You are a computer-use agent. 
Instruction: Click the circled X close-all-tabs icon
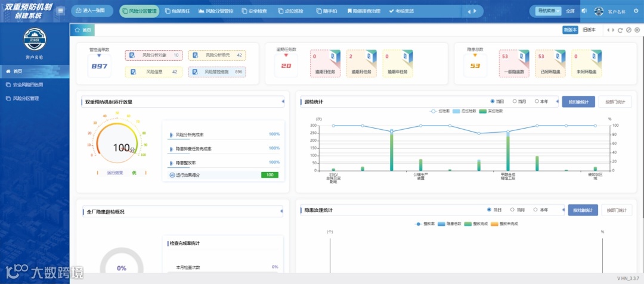[x=637, y=30]
